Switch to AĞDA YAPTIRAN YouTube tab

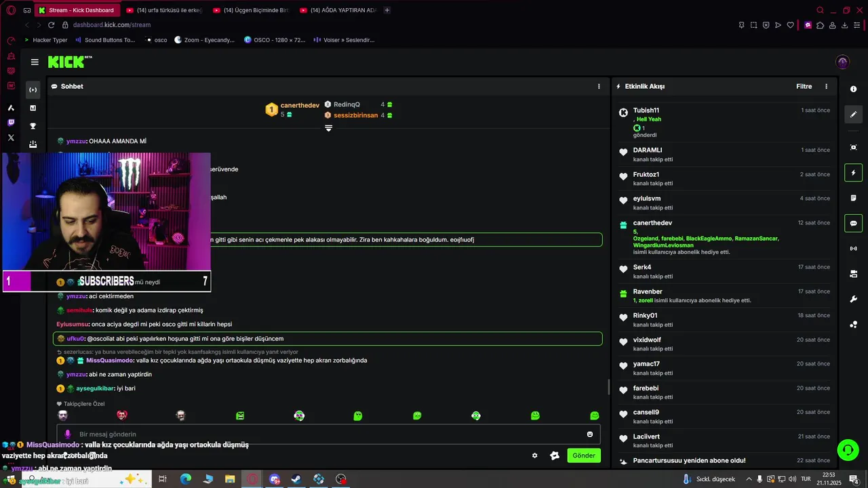pyautogui.click(x=338, y=10)
